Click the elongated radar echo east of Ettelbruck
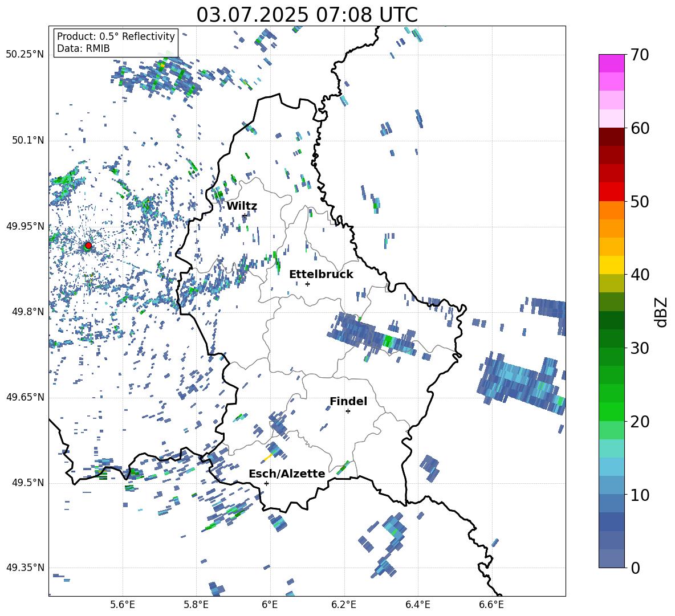675x616 pixels. (x=372, y=334)
